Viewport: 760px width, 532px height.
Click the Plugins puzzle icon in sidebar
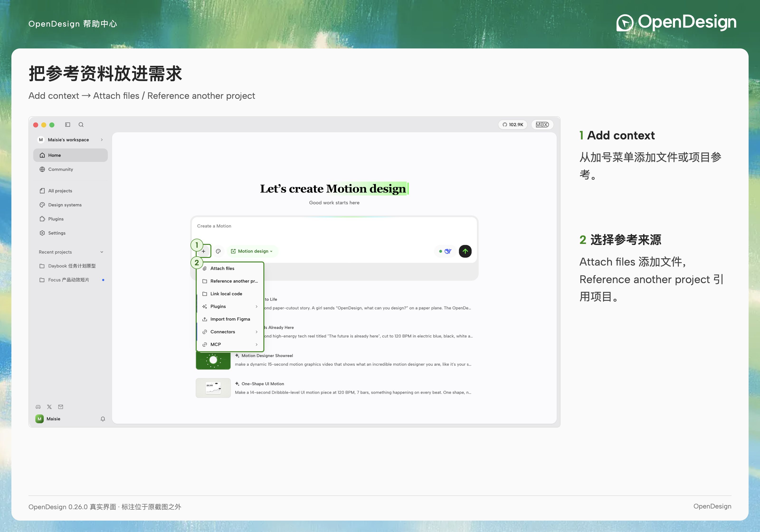[42, 219]
